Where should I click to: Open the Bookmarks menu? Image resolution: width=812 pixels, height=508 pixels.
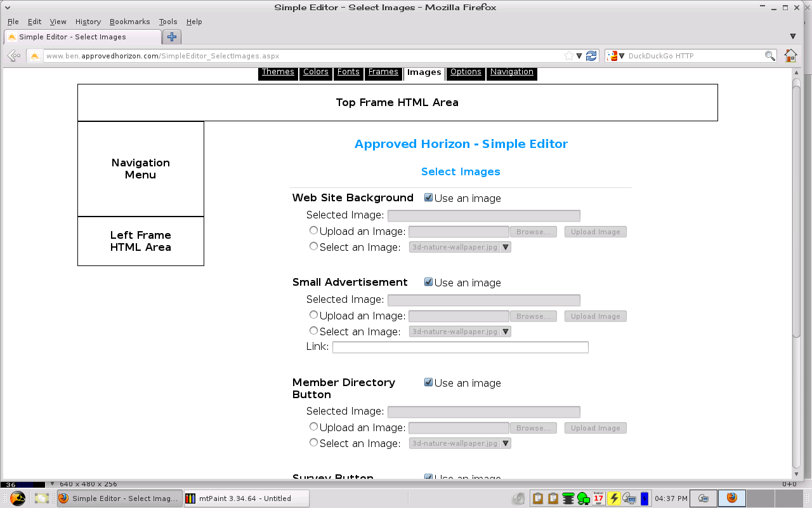pyautogui.click(x=129, y=22)
